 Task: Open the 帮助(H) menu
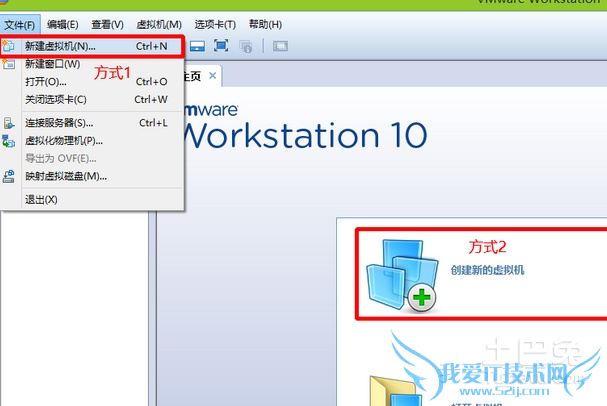(265, 25)
